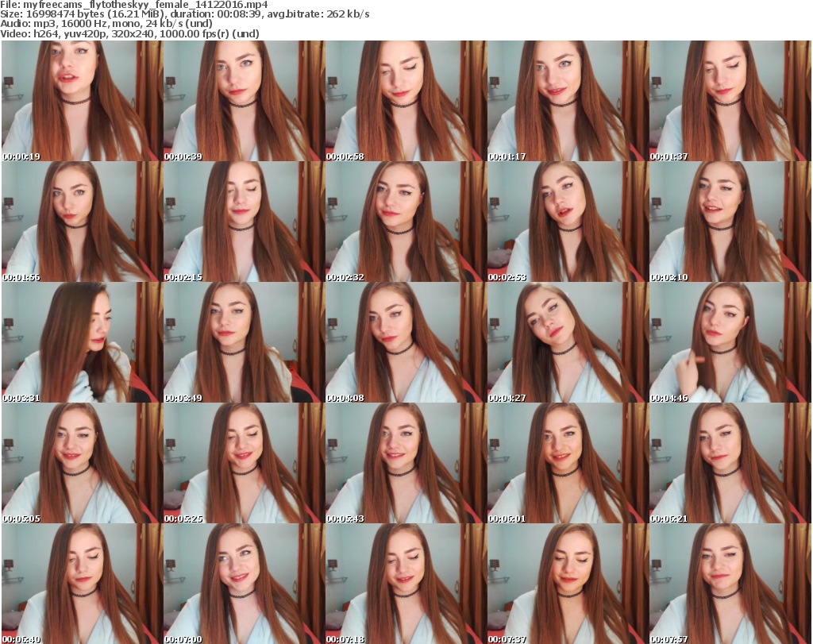813x644 pixels.
Task: Select the frame at 00:00:58
Action: coord(405,101)
